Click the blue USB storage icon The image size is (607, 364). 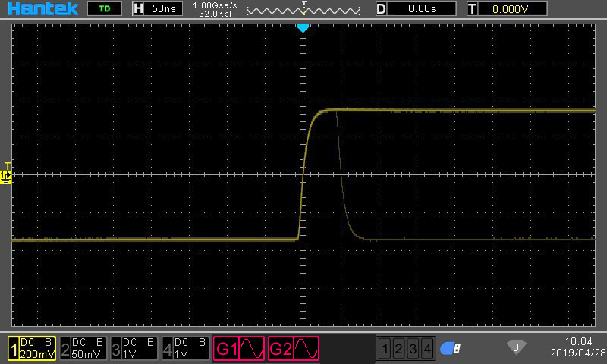(x=451, y=348)
